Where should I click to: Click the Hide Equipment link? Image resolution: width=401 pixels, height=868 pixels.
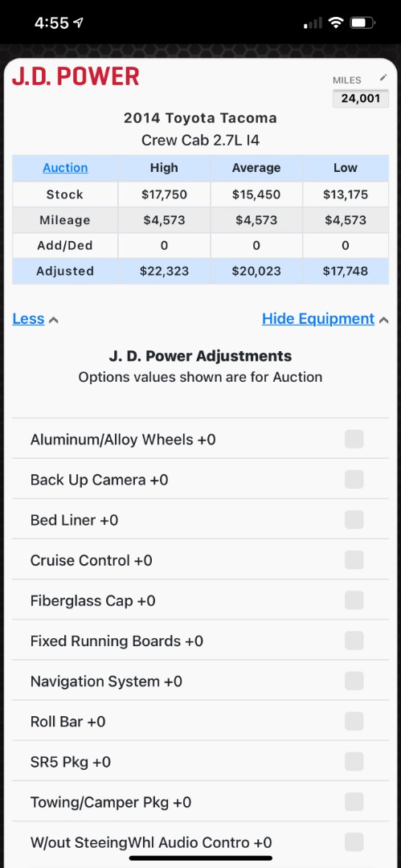pos(318,319)
